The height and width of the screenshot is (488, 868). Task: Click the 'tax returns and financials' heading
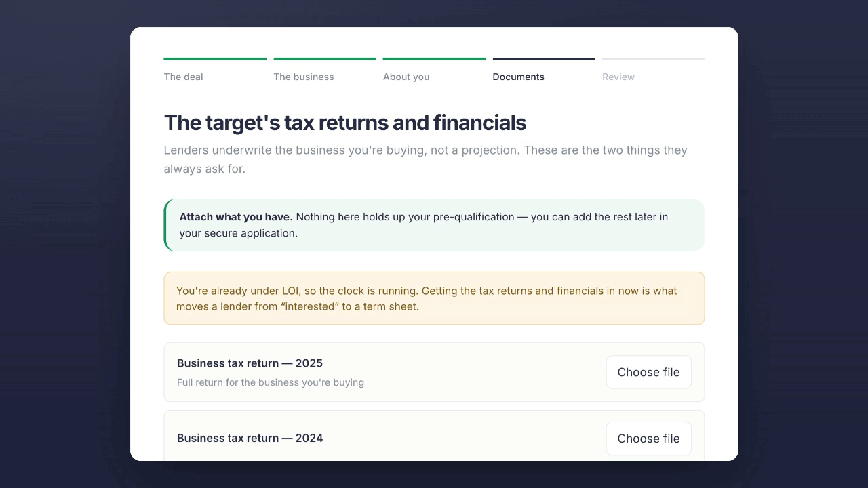[344, 123]
